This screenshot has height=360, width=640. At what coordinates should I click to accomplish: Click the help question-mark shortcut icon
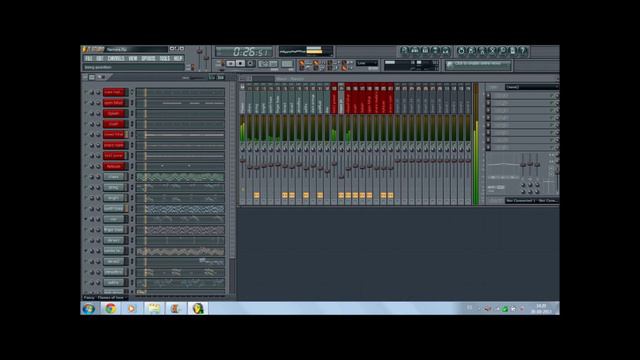(x=523, y=51)
